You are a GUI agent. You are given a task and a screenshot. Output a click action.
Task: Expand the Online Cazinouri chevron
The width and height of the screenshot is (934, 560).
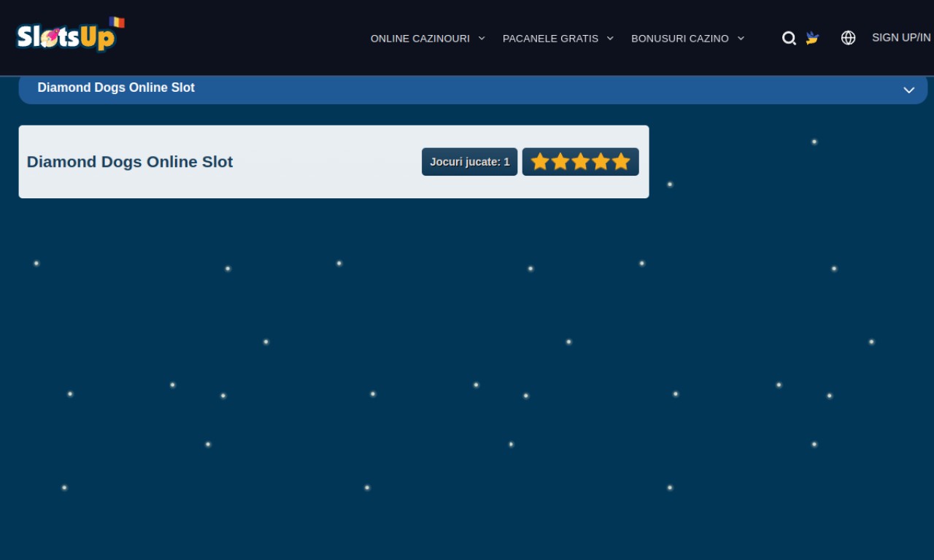pyautogui.click(x=482, y=38)
